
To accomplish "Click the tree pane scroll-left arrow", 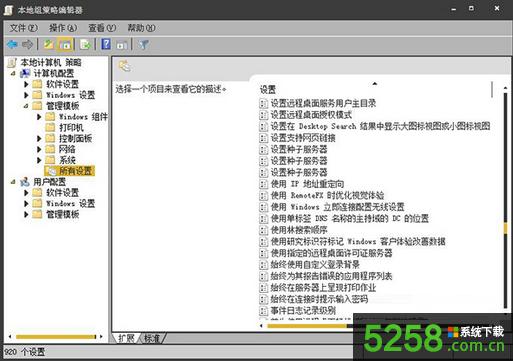I will tap(10, 337).
